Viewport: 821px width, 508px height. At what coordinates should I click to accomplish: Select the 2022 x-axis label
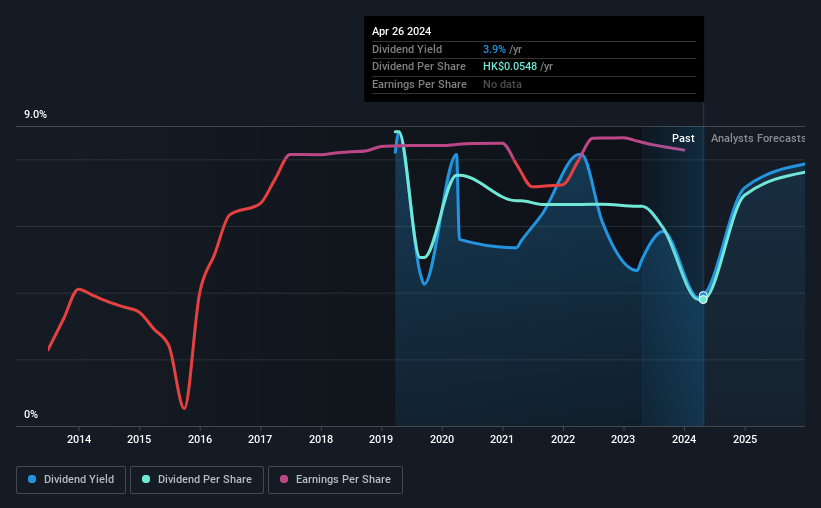click(563, 439)
